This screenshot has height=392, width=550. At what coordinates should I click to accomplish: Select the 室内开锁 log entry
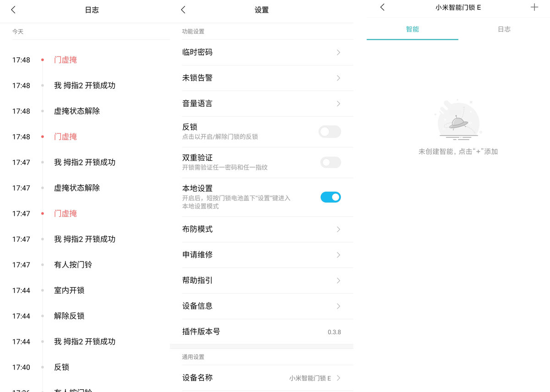click(x=69, y=290)
